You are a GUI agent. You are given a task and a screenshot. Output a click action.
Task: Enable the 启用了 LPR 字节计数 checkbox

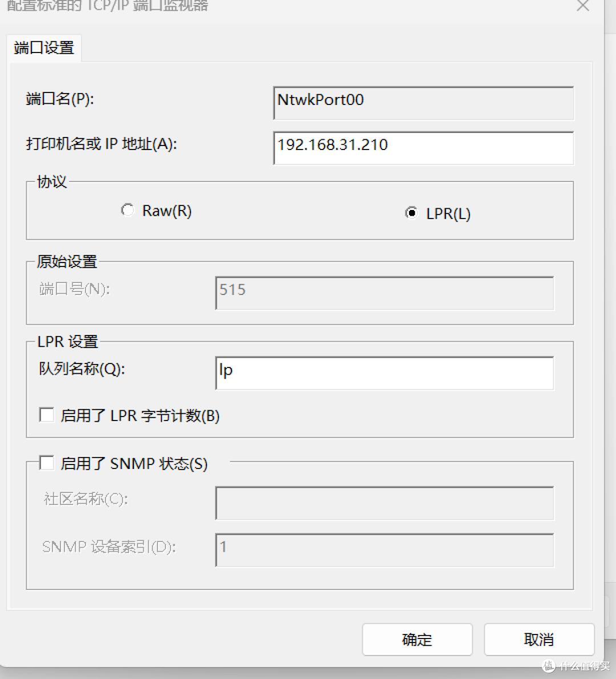point(47,415)
